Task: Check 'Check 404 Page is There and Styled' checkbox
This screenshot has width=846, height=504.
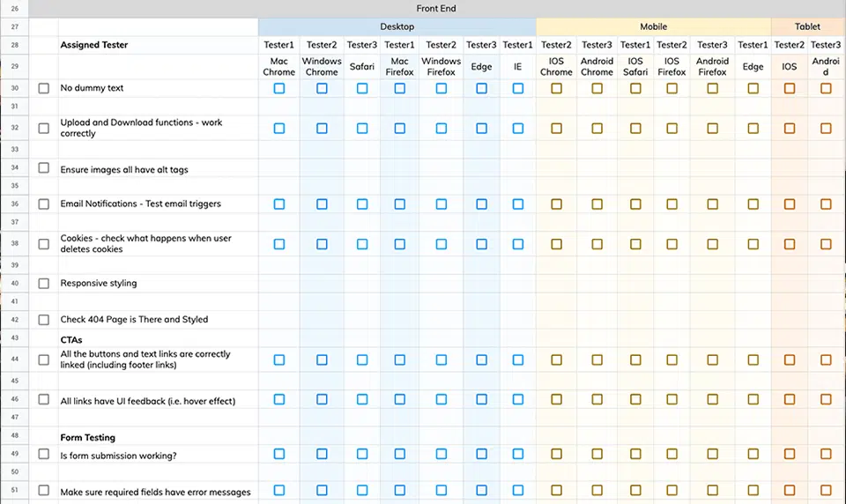Action: coord(44,320)
